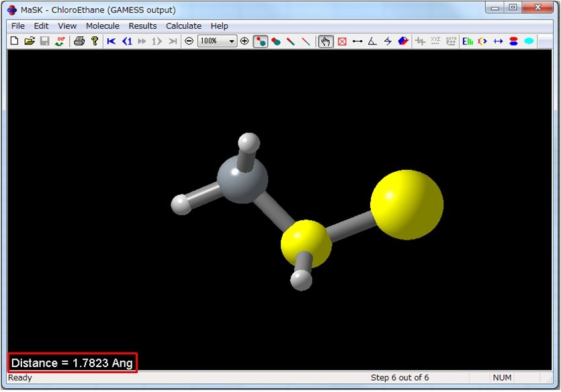
Task: Open a GAMESS output file
Action: [30, 41]
